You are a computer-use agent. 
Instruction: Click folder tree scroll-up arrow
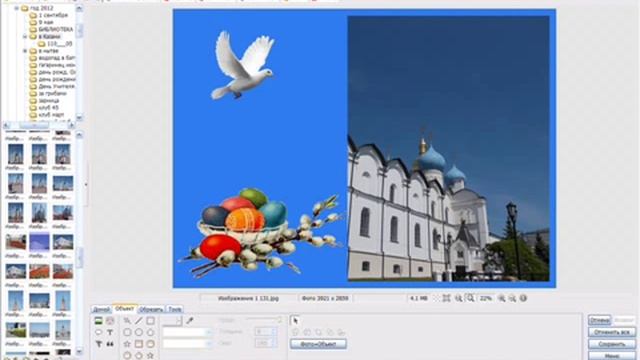click(x=79, y=9)
